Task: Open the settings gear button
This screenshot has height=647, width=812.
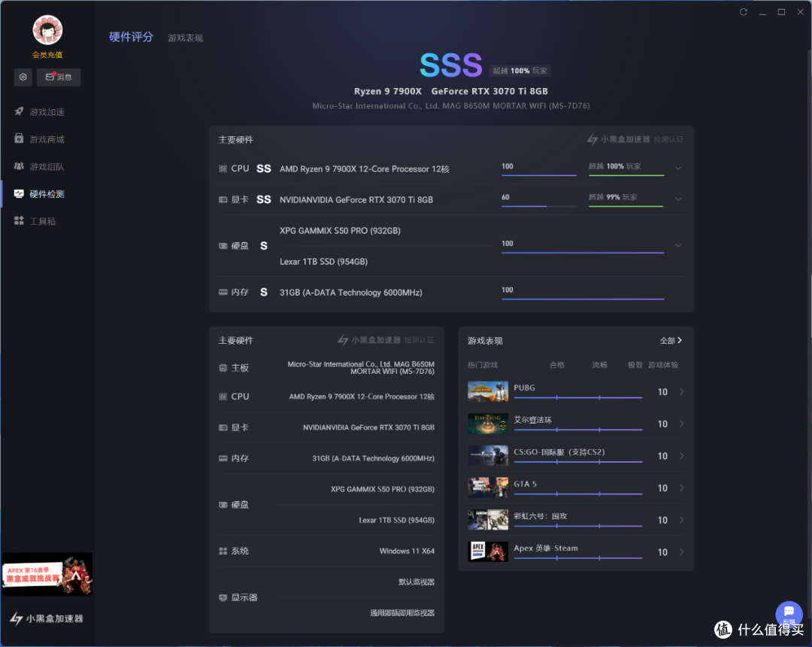Action: (23, 77)
